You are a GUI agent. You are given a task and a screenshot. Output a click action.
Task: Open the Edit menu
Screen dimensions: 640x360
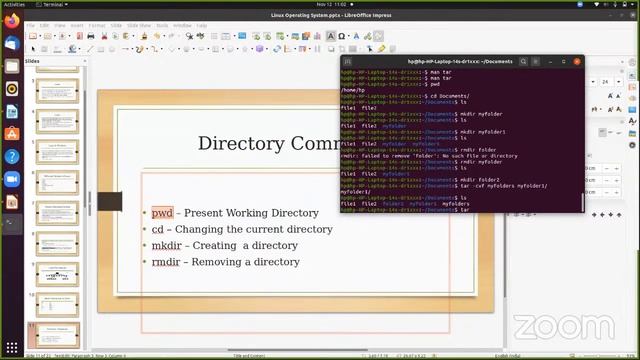pyautogui.click(x=44, y=25)
